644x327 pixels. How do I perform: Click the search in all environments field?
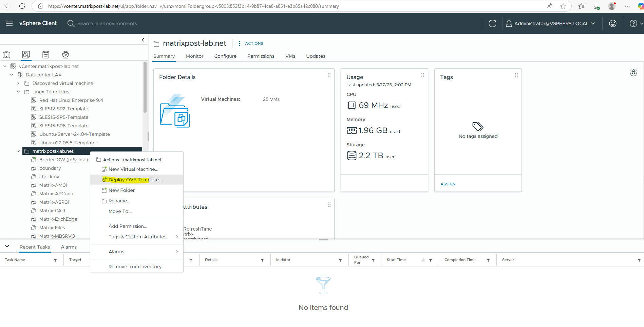tap(107, 23)
